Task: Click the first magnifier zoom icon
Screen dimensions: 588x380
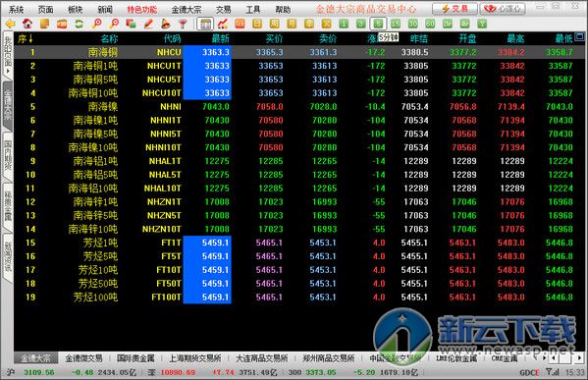Action: [96, 24]
